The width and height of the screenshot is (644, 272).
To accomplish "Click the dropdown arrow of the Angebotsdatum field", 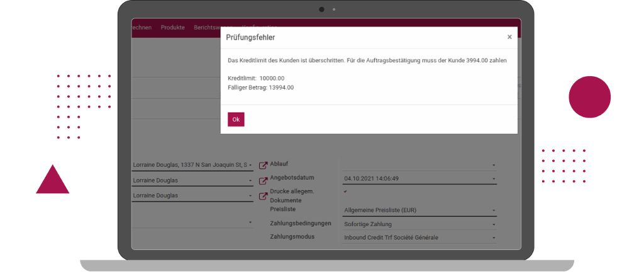I will coord(494,179).
